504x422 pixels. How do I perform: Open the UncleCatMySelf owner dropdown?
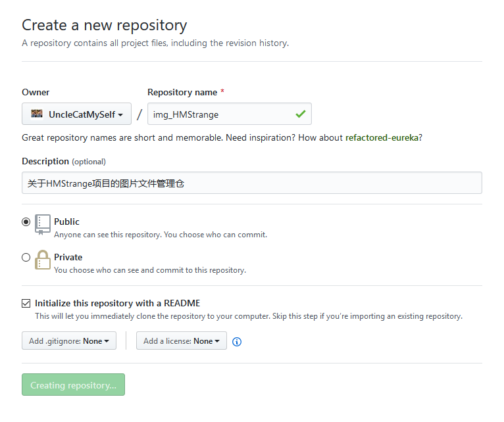point(76,114)
